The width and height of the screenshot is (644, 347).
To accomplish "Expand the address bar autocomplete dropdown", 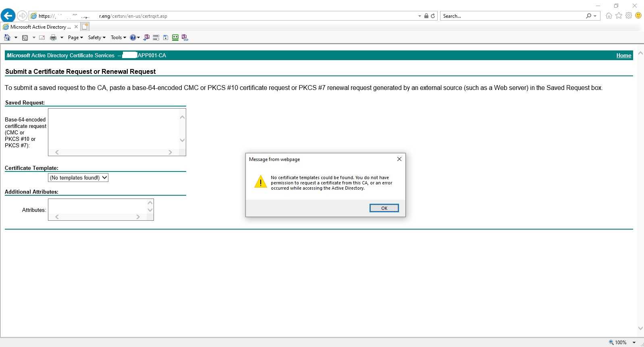I will point(420,16).
